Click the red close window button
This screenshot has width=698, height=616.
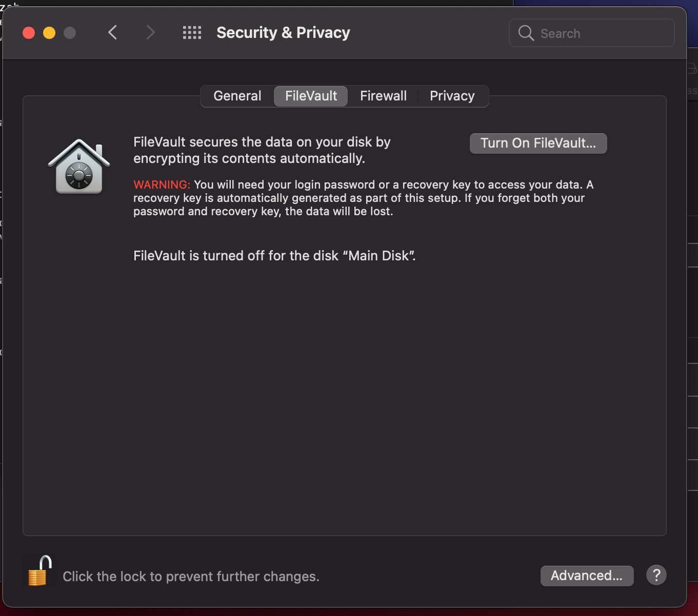click(29, 32)
